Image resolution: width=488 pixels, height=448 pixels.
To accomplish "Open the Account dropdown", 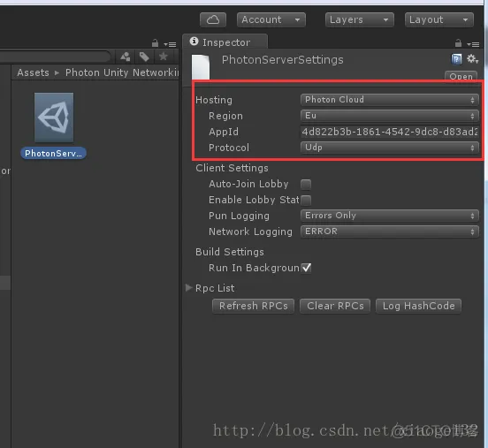I will (x=271, y=20).
